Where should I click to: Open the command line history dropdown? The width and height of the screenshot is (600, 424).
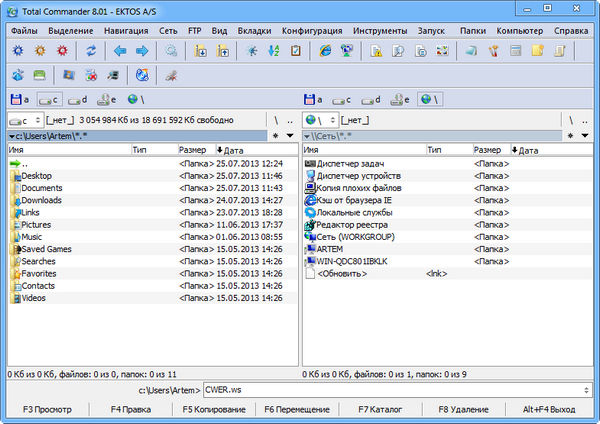pos(584,390)
